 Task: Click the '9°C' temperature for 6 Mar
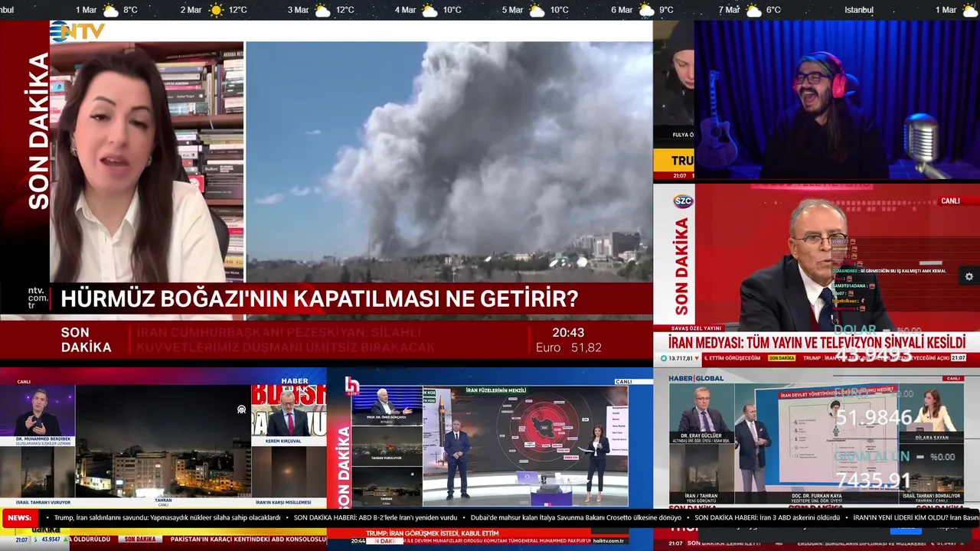coord(666,10)
